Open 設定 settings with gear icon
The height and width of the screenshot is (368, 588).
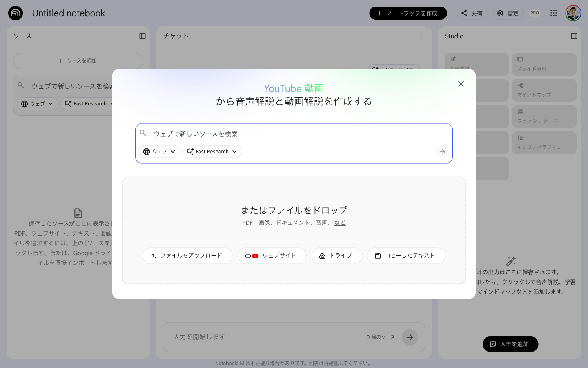point(508,13)
